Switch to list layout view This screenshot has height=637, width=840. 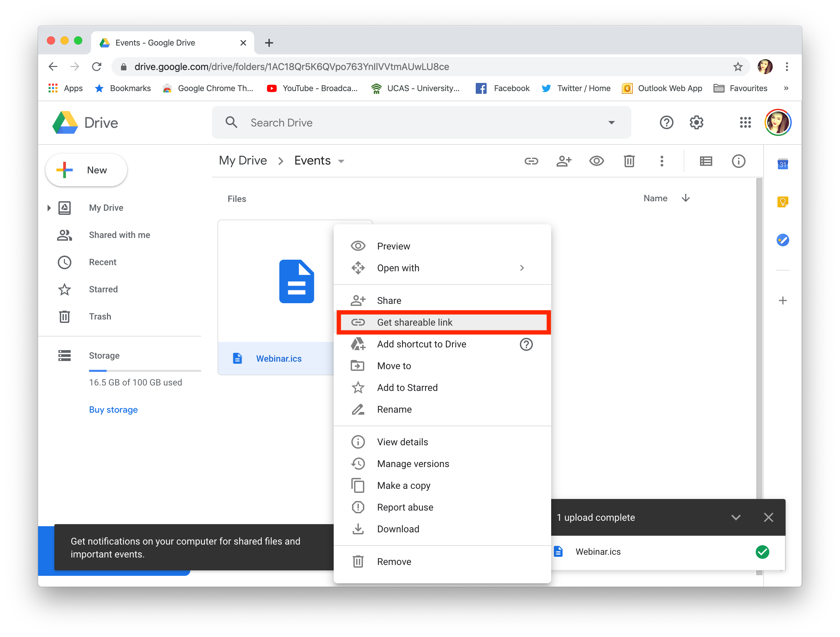click(x=705, y=161)
